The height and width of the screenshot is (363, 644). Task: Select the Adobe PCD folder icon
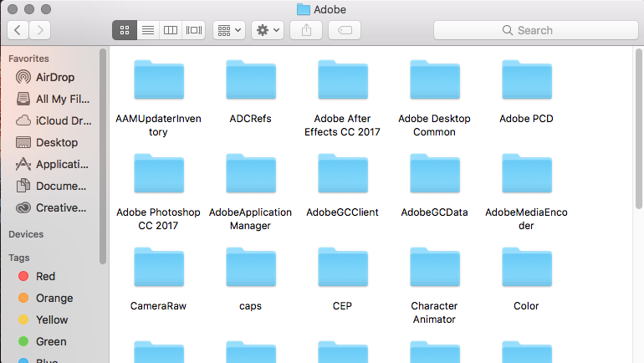[527, 79]
